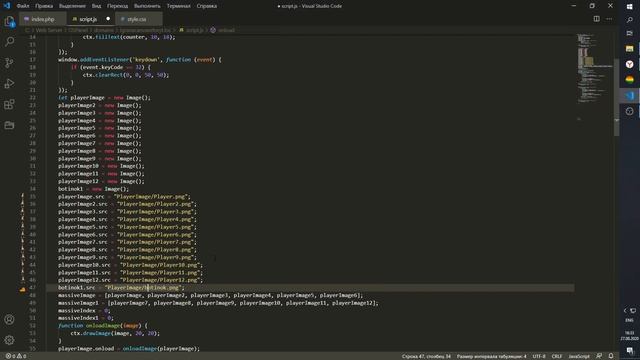
Task: Click the "PlayerImage/Player12.png" string
Action: pos(160,280)
